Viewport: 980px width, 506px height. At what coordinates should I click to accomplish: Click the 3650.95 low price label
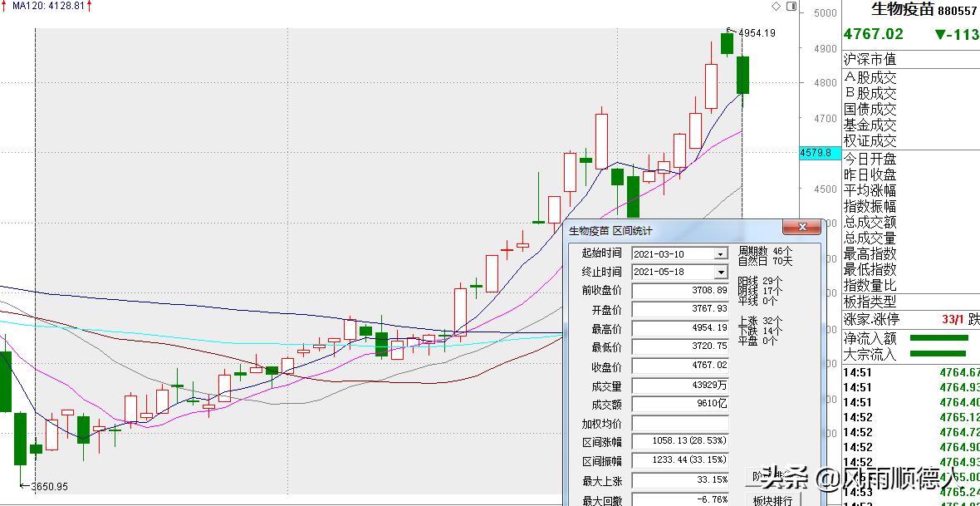(x=48, y=486)
